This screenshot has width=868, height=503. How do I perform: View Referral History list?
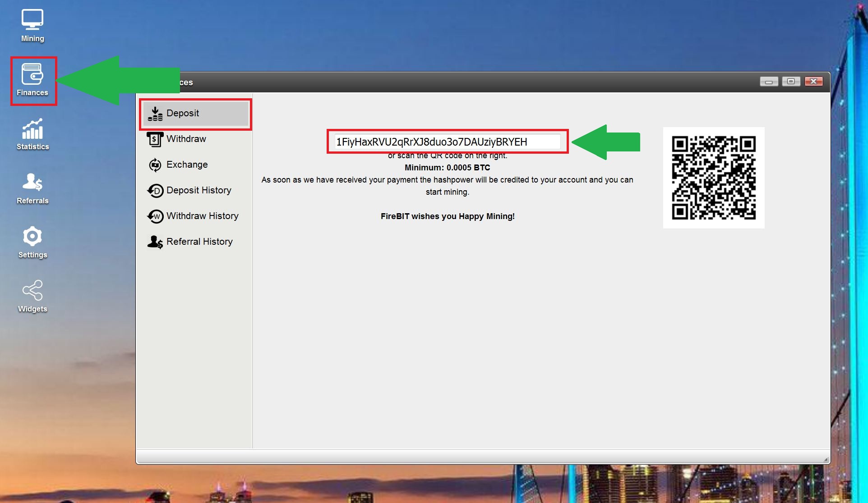point(196,242)
